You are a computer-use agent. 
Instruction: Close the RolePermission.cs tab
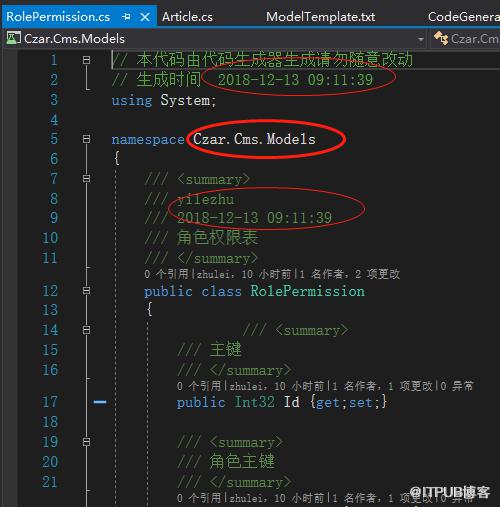[145, 17]
